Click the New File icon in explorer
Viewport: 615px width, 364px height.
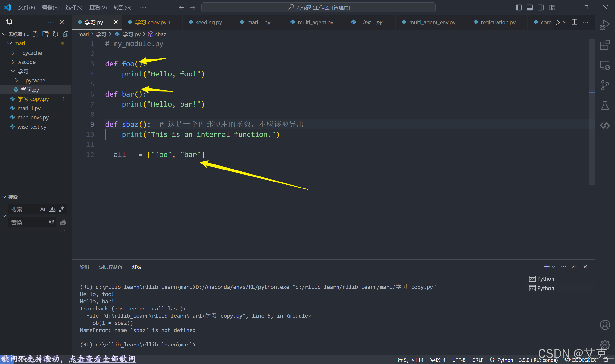coord(35,34)
